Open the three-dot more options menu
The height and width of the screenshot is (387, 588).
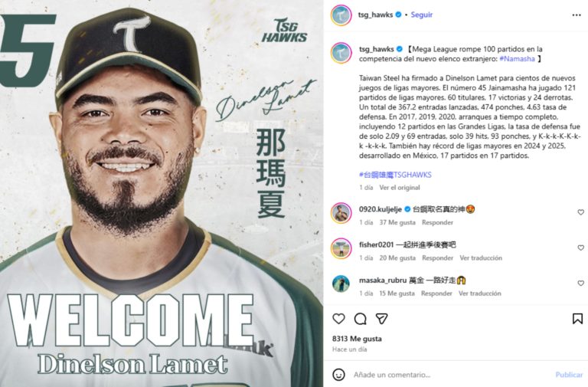577,15
